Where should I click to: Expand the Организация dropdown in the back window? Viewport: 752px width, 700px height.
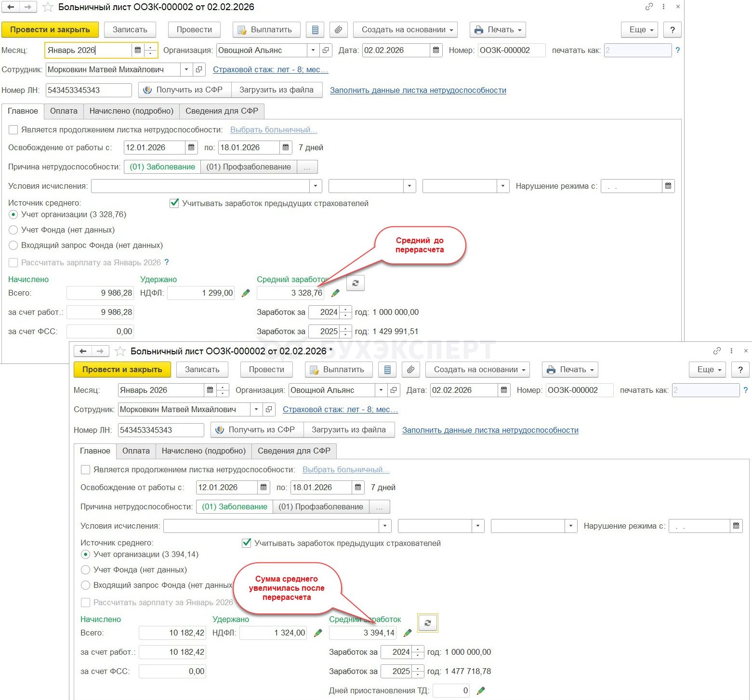click(x=313, y=50)
